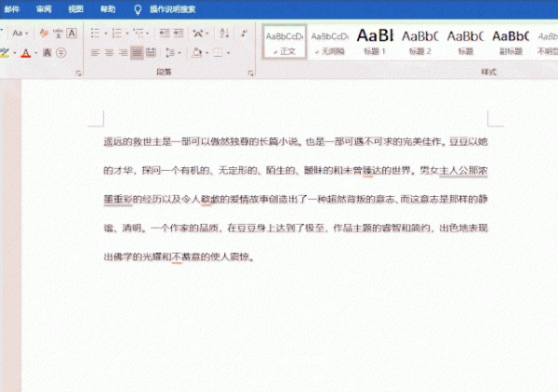This screenshot has width=558, height=392.
Task: Switch to 邮件 tab
Action: tap(12, 9)
